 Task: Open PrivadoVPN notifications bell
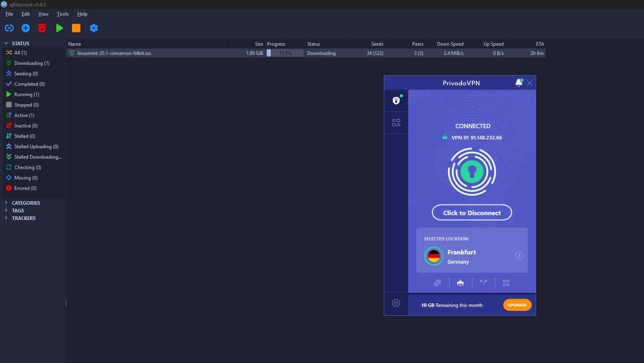[x=519, y=83]
